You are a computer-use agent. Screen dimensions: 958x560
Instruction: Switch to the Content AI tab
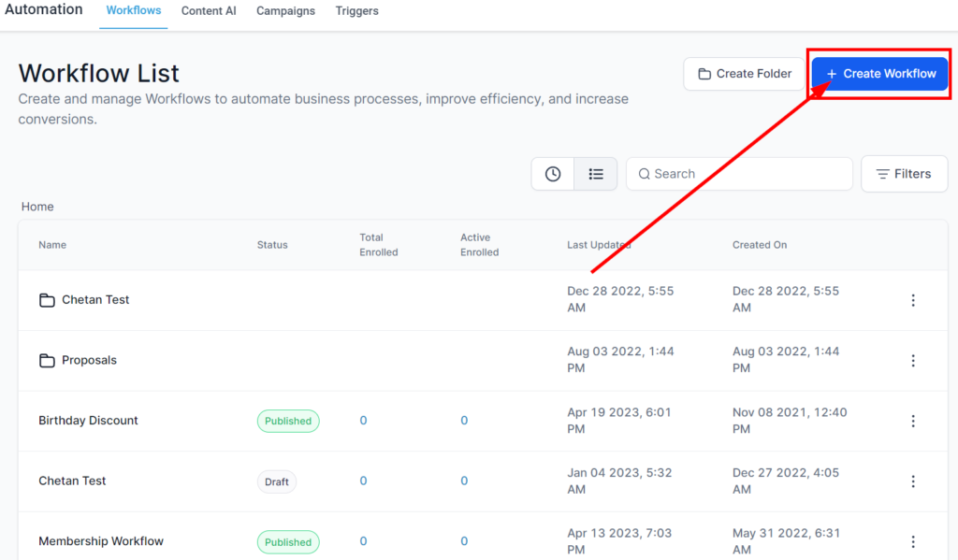pos(209,11)
